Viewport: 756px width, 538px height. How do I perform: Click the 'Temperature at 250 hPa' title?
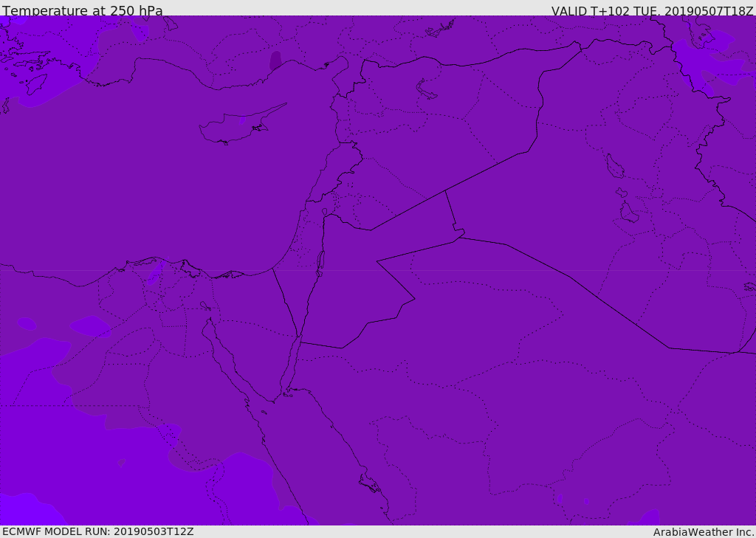[83, 10]
